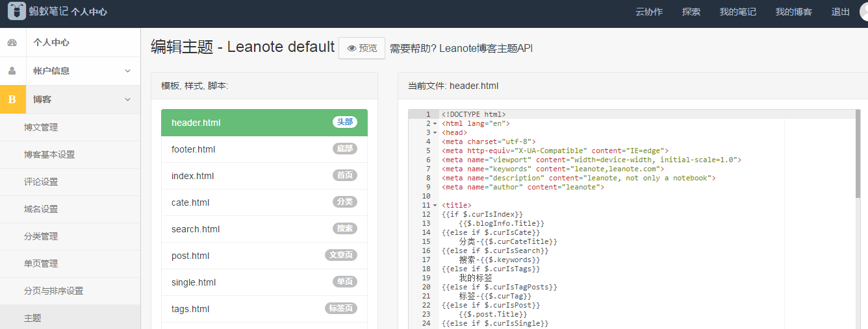Click the 头部 badge on header.html
The image size is (868, 329).
345,122
